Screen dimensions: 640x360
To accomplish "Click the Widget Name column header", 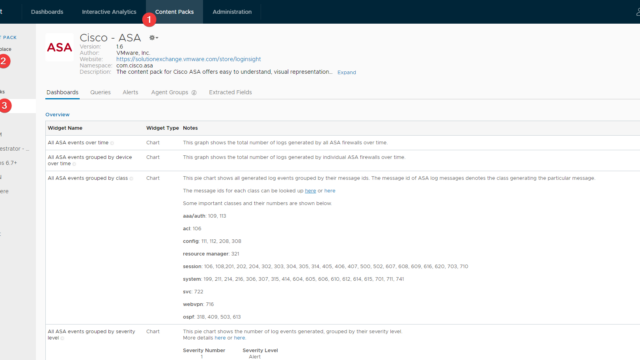I will point(65,128).
